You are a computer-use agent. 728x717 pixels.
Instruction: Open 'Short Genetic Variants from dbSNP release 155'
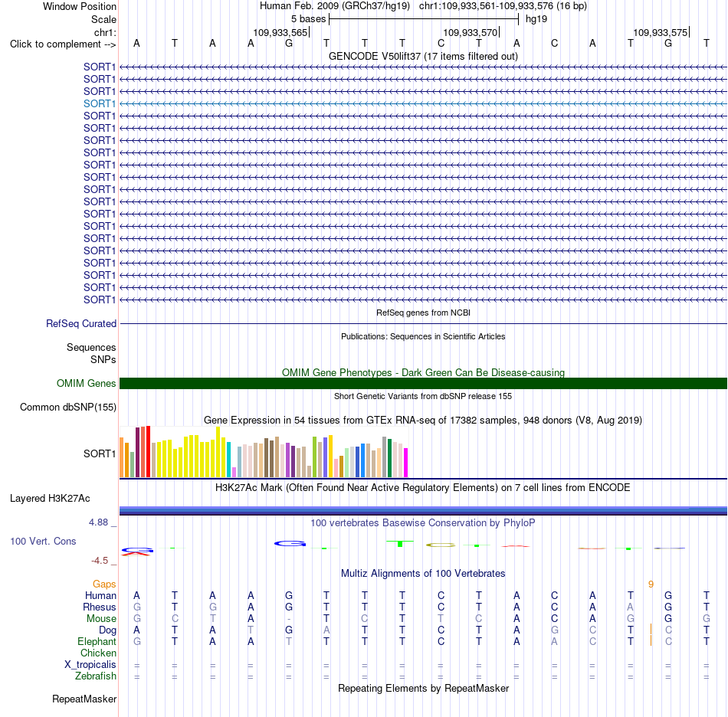pyautogui.click(x=423, y=396)
